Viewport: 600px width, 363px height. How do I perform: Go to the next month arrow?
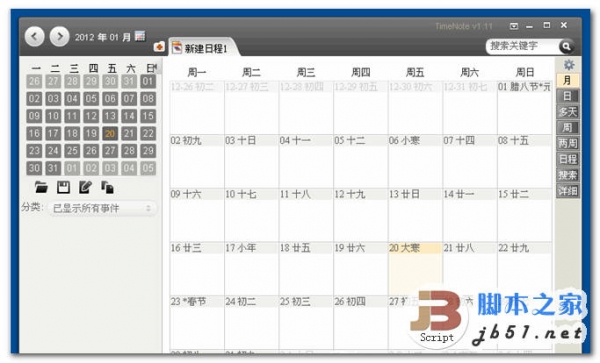pos(60,37)
